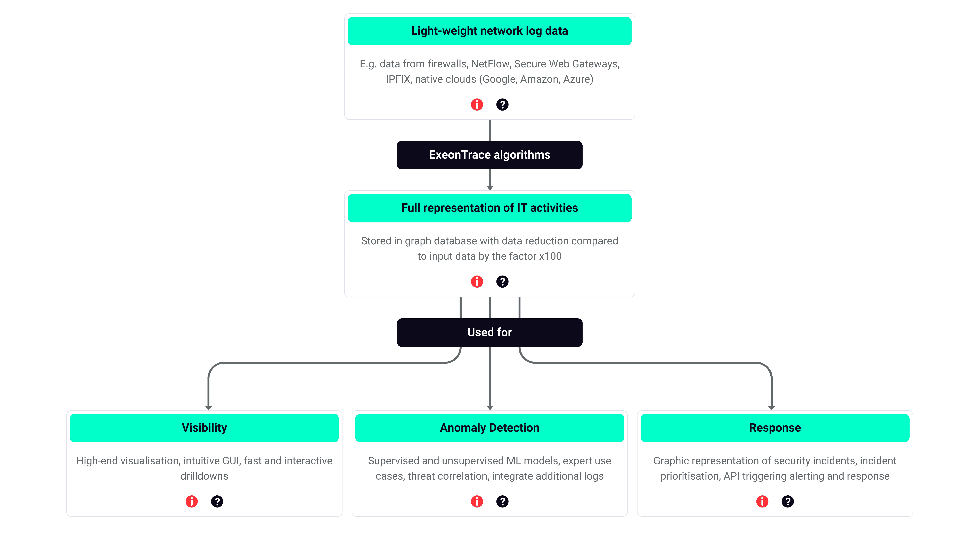Click the info icon on Full representation of IT activities
This screenshot has height=551, width=980.
point(477,281)
